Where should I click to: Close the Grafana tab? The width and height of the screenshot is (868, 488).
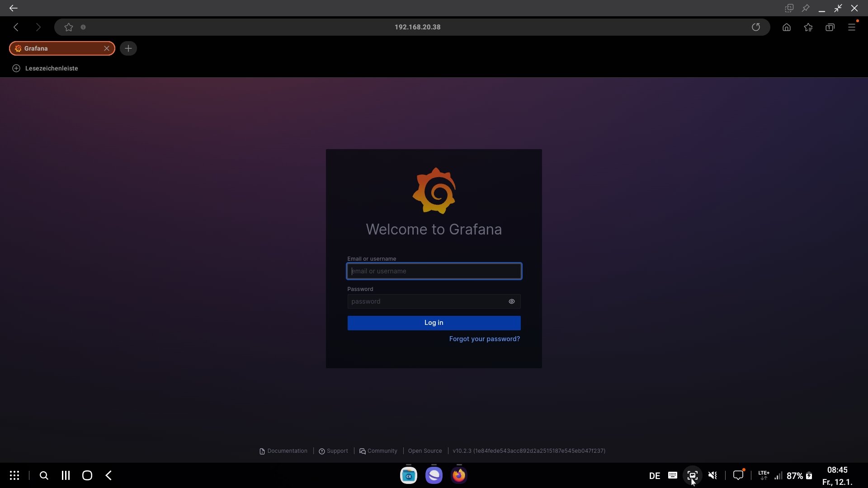(107, 48)
